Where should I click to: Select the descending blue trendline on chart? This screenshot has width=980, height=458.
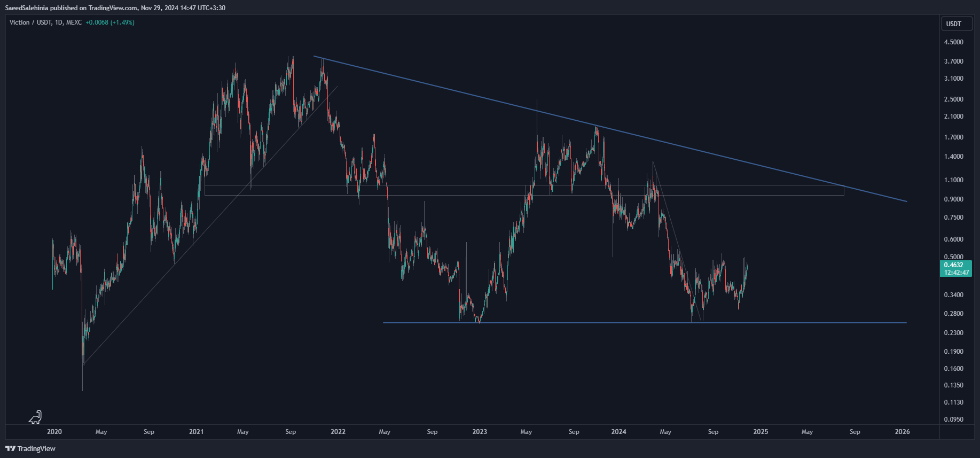point(610,129)
